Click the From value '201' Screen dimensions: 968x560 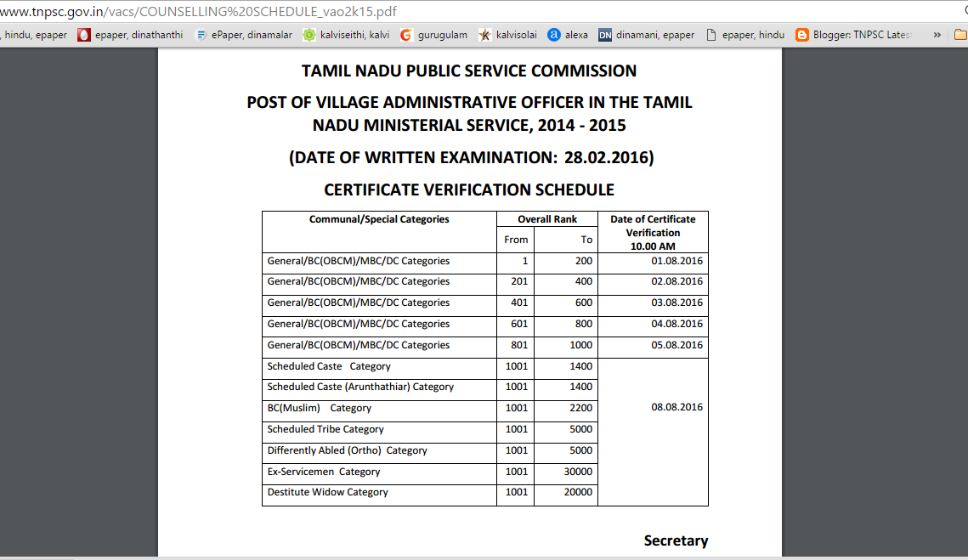[x=519, y=281]
